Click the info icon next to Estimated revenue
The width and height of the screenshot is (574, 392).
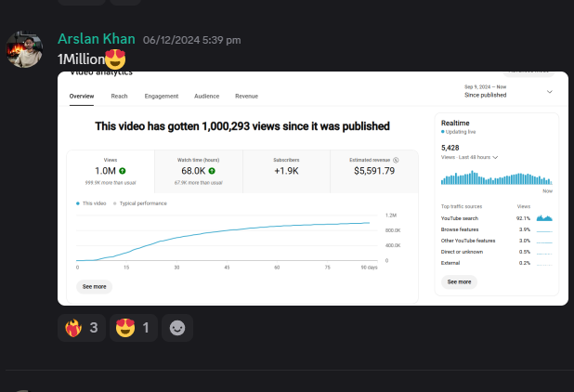396,160
